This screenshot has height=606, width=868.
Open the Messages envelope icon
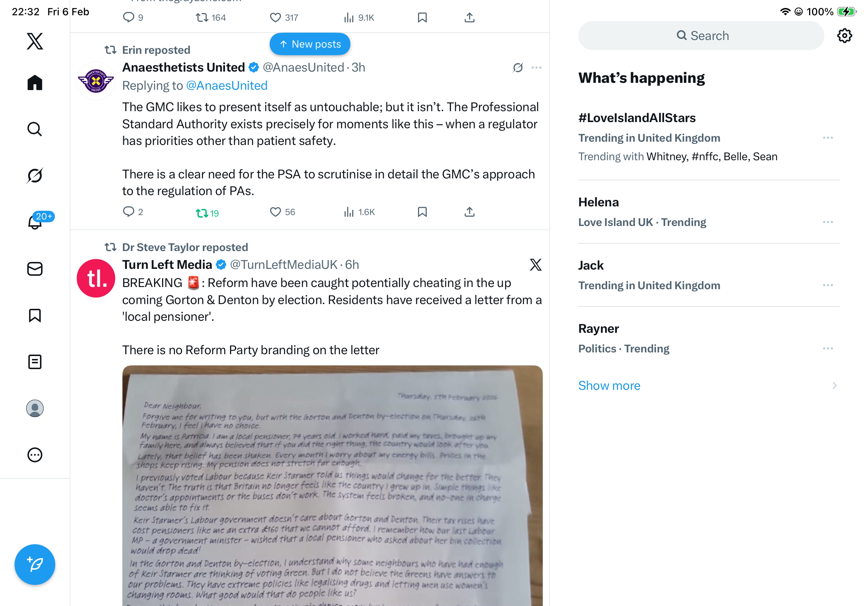pos(35,268)
